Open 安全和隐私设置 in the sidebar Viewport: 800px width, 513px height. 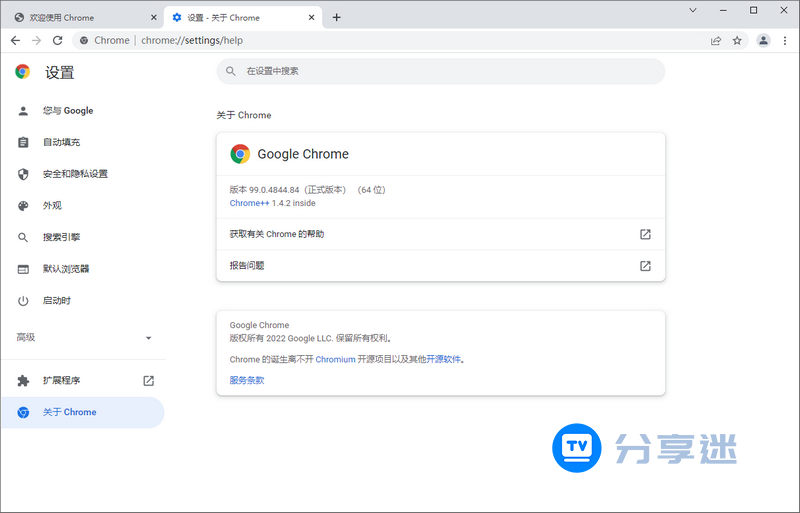click(75, 174)
